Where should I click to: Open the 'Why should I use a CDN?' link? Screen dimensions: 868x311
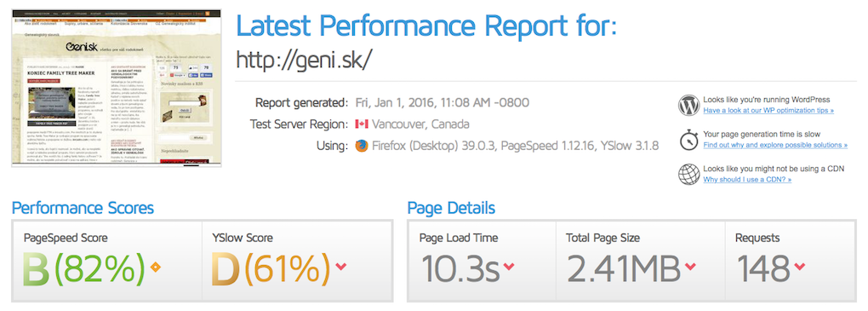[747, 180]
